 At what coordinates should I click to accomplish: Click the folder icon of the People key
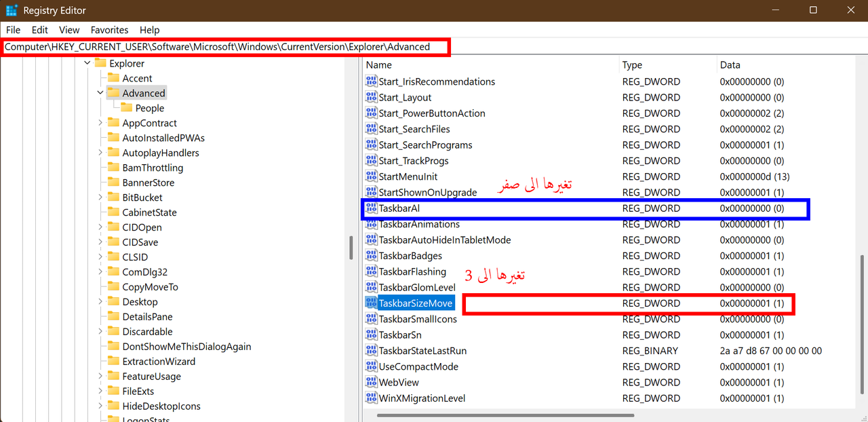(x=127, y=108)
